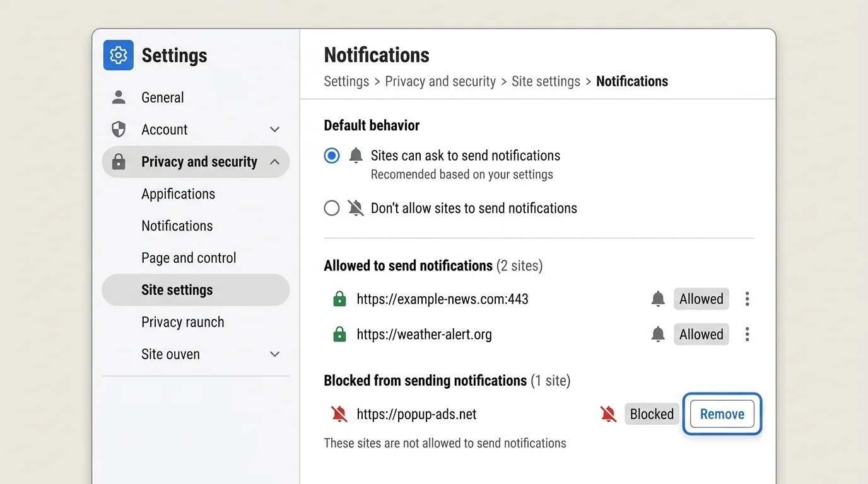Open more options for example-news.com
The height and width of the screenshot is (484, 868).
[x=747, y=299]
